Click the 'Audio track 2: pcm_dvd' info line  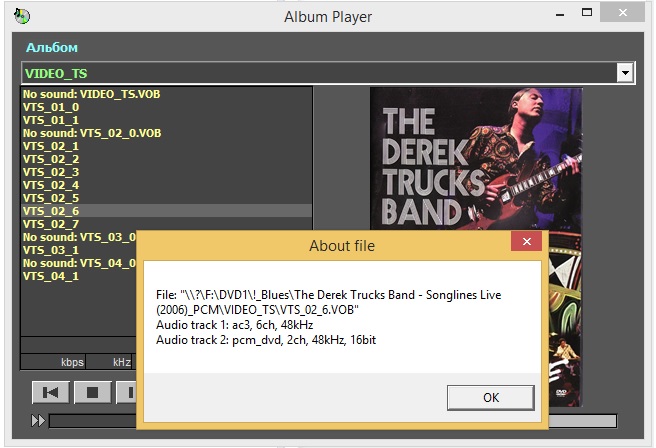[266, 340]
